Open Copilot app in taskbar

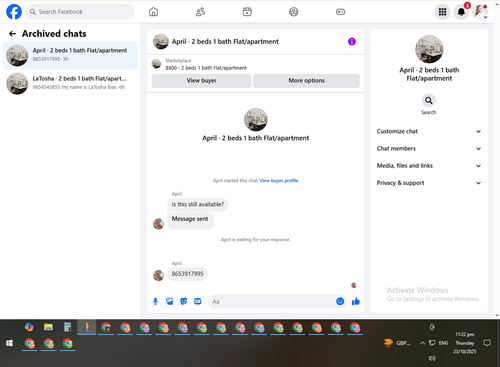pyautogui.click(x=29, y=327)
